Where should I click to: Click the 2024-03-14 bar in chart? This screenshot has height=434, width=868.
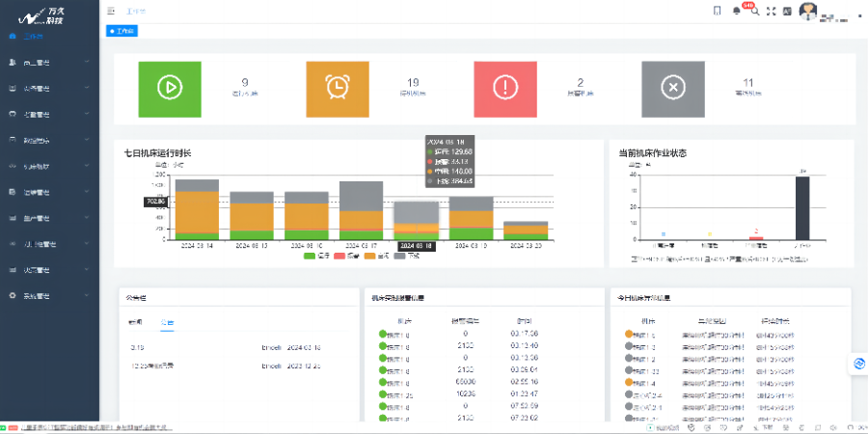197,209
